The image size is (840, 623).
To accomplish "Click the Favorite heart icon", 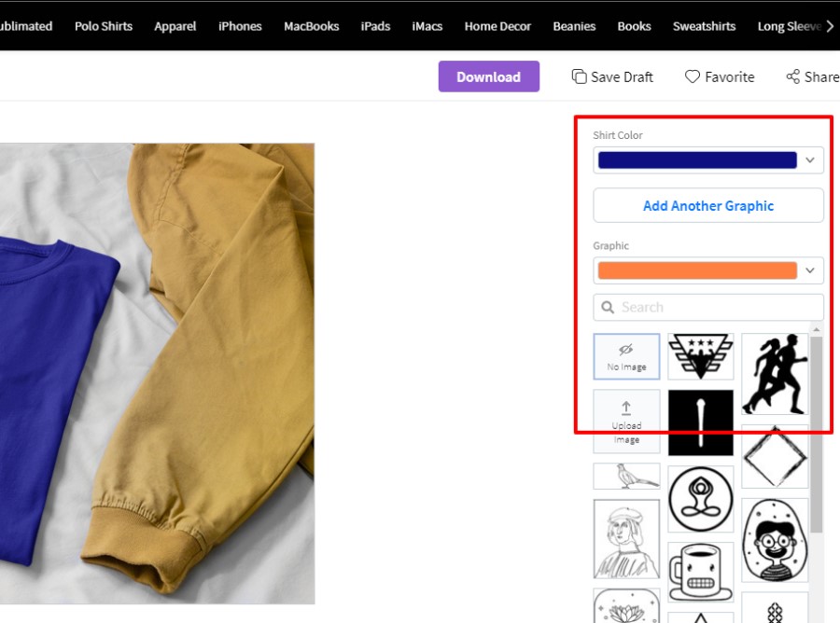I will (693, 76).
